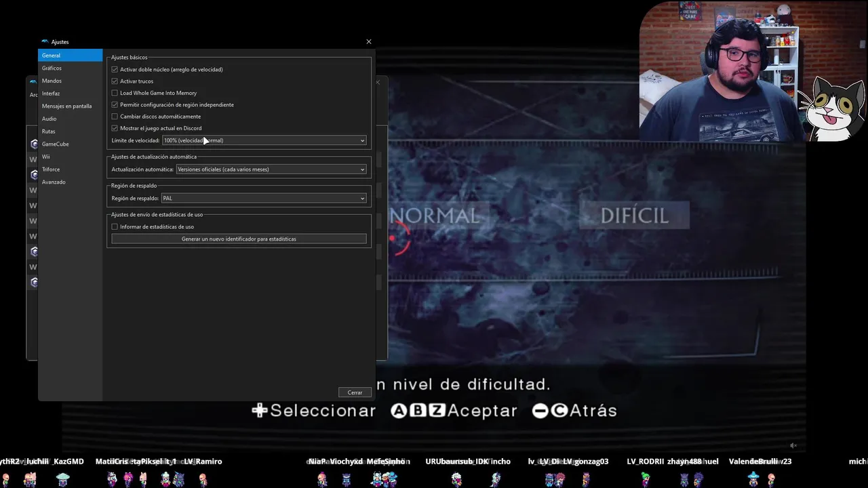Click the Seleccionar d-pad prompt icon

click(260, 410)
